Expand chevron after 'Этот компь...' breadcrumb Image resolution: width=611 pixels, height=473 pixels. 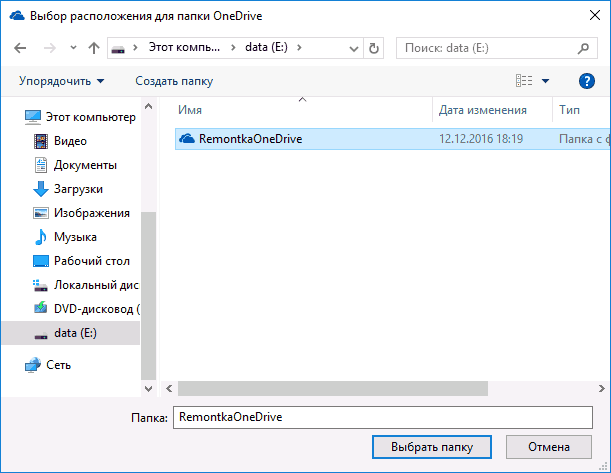click(233, 48)
